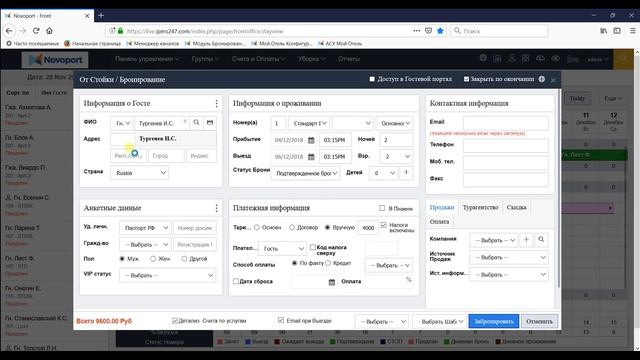Click the percent icon in Оплата field

tap(409, 280)
